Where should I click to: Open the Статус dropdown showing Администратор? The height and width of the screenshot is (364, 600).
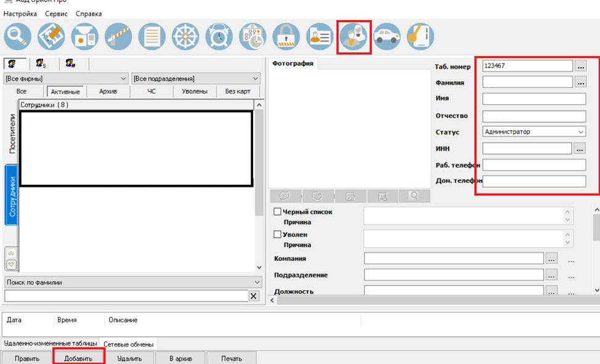point(579,131)
